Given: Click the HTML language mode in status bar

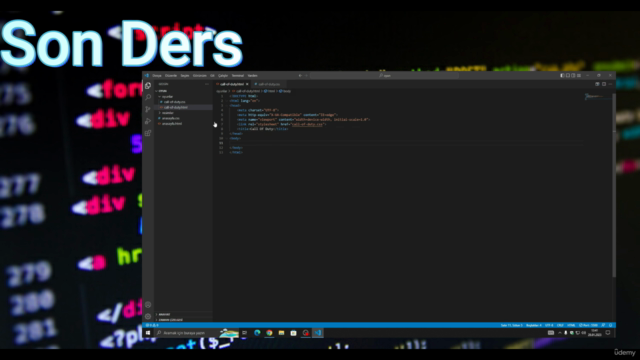Looking at the screenshot, I should click(x=571, y=325).
